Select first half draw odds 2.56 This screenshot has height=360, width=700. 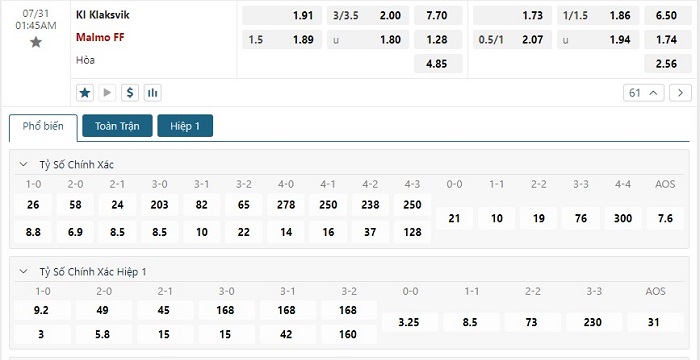pos(668,63)
